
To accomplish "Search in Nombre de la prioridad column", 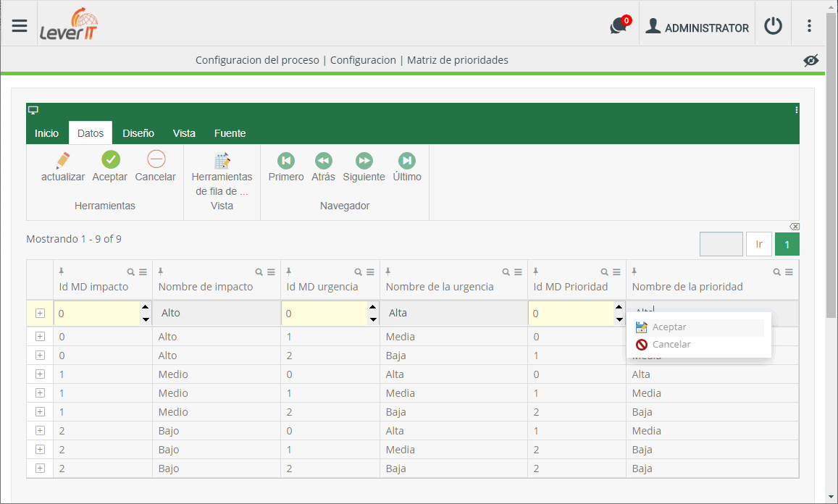I will point(776,272).
